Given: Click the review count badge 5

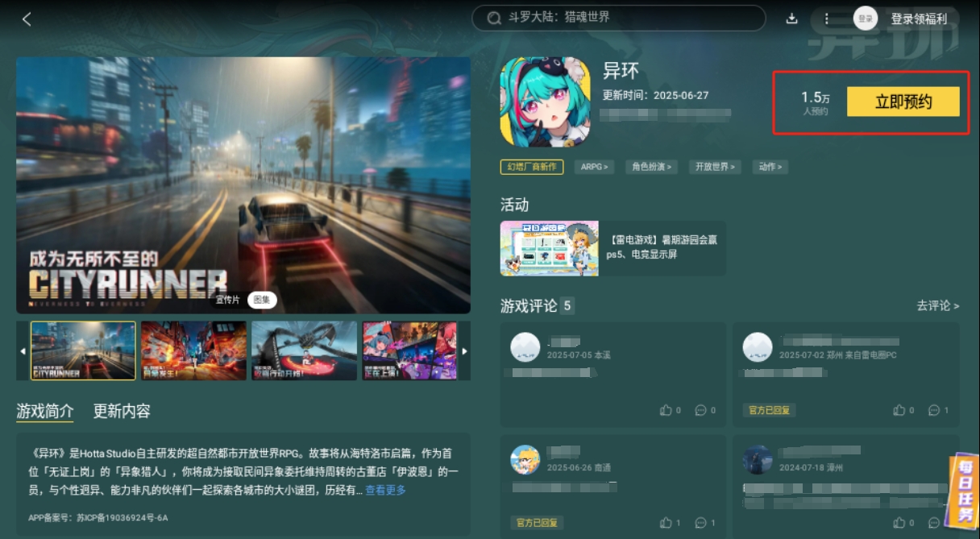Looking at the screenshot, I should point(568,306).
